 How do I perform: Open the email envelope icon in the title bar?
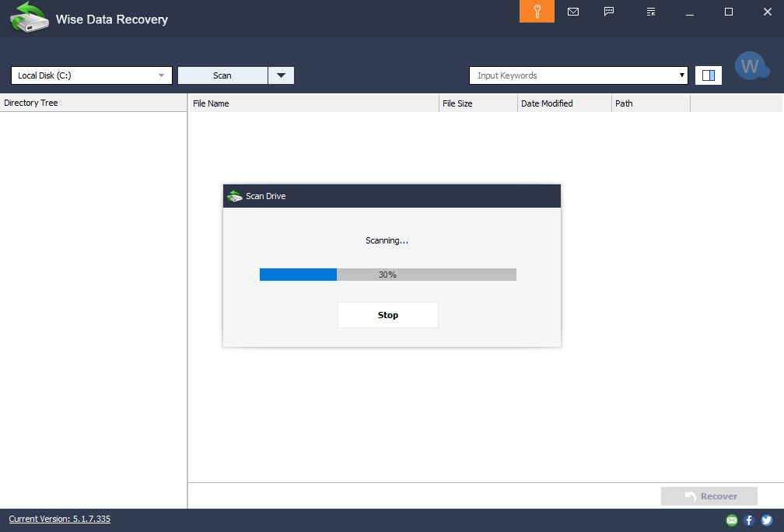573,12
